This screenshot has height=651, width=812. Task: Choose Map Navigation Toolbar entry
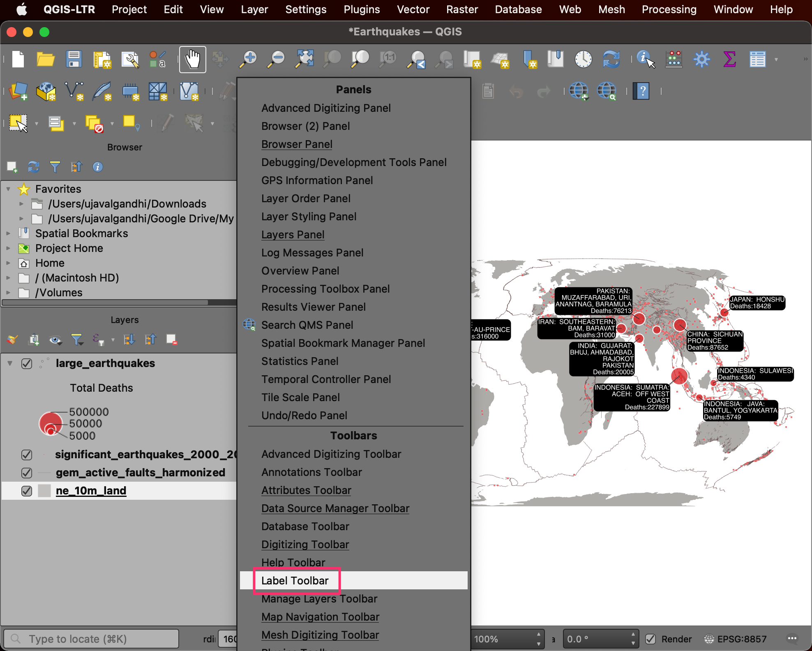pos(320,617)
